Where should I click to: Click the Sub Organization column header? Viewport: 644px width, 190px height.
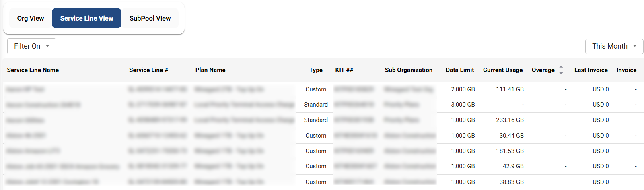[x=409, y=70]
